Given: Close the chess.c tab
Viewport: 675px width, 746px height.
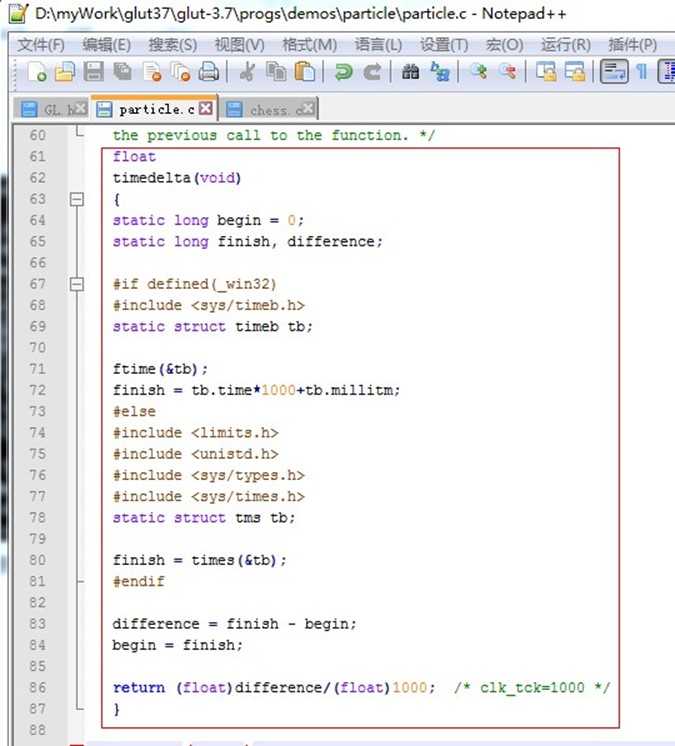Looking at the screenshot, I should click(309, 109).
